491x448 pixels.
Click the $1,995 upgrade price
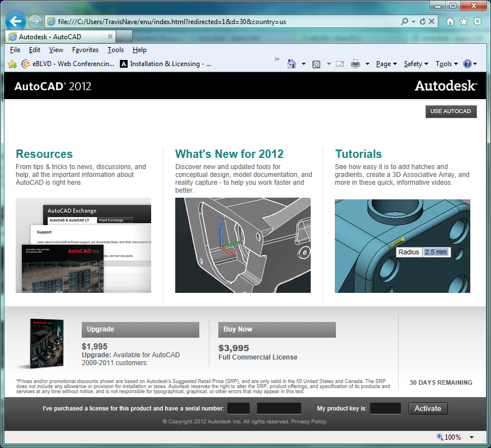coord(95,347)
